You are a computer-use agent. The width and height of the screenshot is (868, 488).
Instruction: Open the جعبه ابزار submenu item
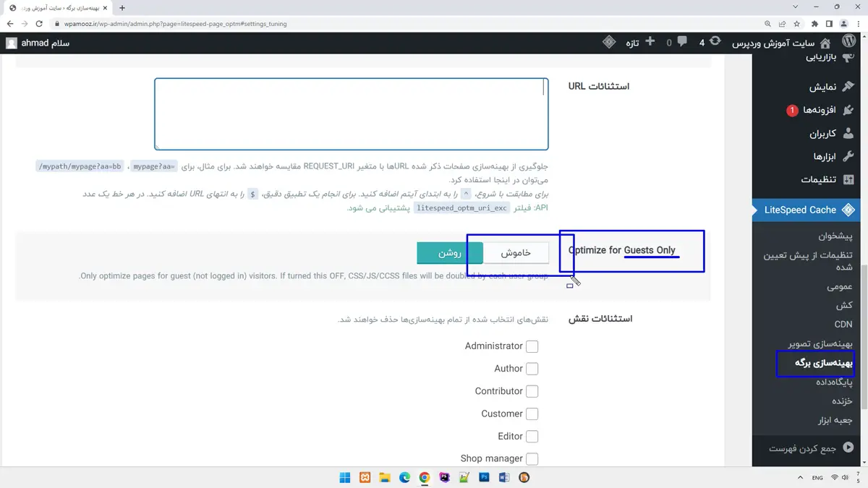[x=836, y=420]
